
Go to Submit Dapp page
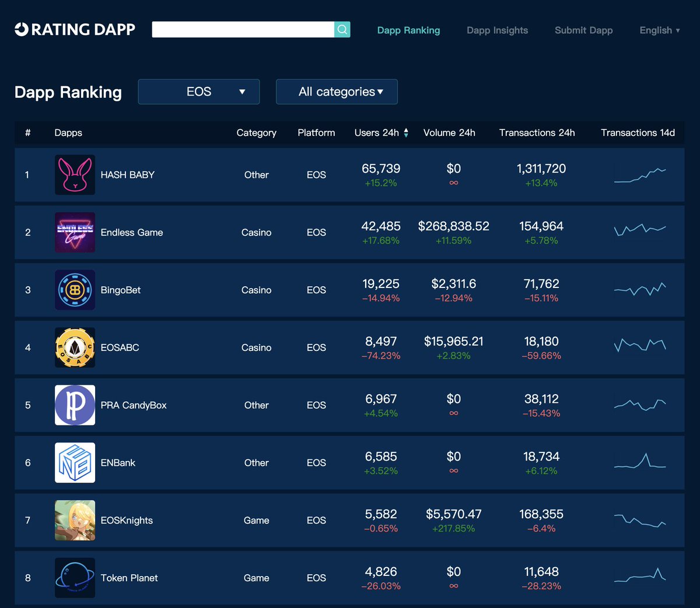pos(583,30)
